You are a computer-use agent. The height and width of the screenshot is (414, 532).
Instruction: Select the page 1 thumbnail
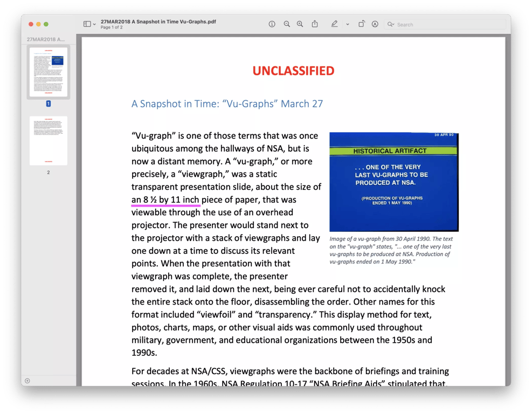tap(49, 72)
